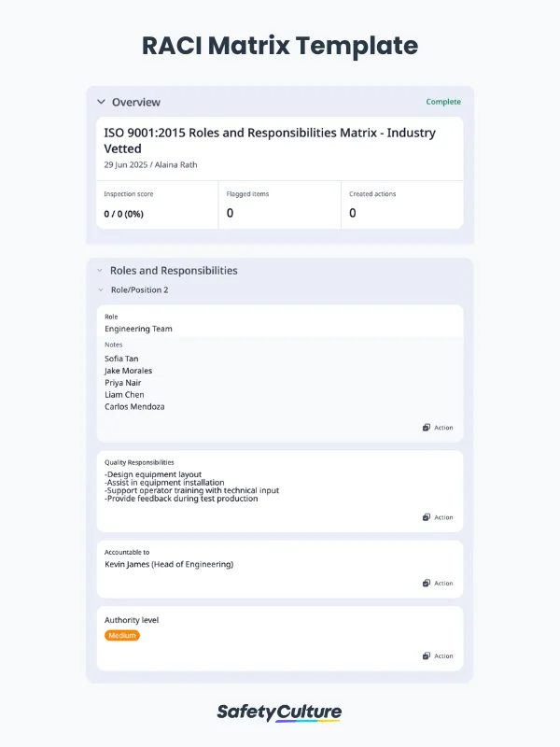Click the Quality Responsibilities text
560x747 pixels.
191,486
